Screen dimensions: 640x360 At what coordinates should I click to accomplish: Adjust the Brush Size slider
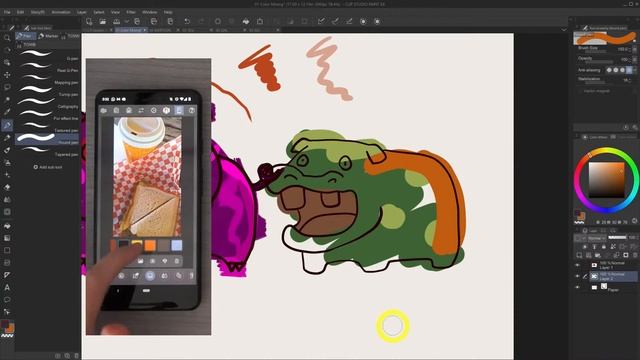tap(596, 52)
